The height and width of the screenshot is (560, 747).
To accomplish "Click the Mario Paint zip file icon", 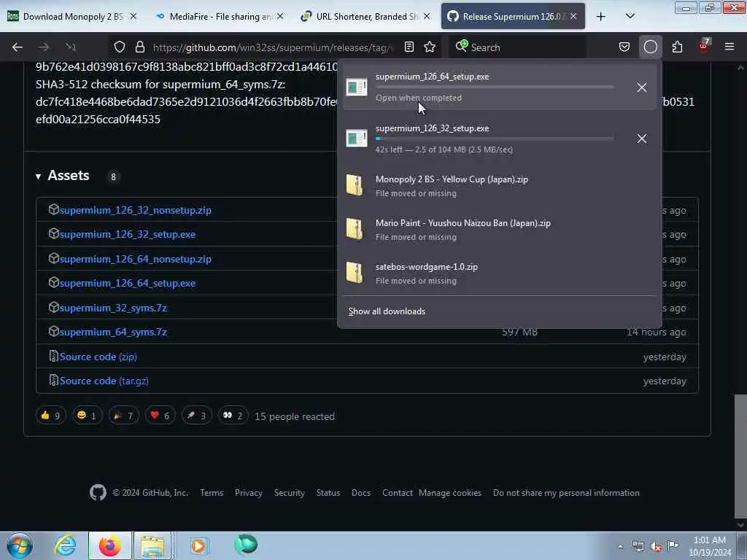I will [x=355, y=229].
